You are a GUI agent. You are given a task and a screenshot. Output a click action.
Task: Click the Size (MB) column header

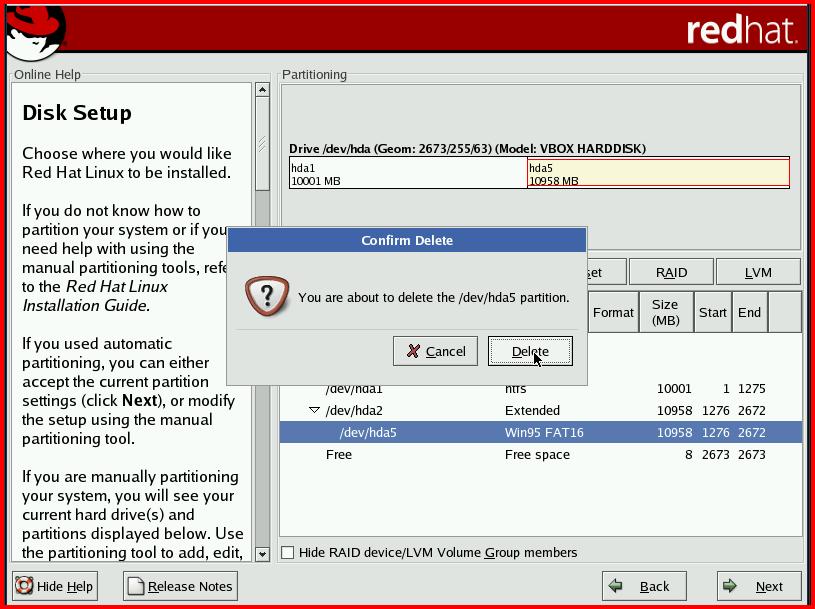(x=666, y=312)
